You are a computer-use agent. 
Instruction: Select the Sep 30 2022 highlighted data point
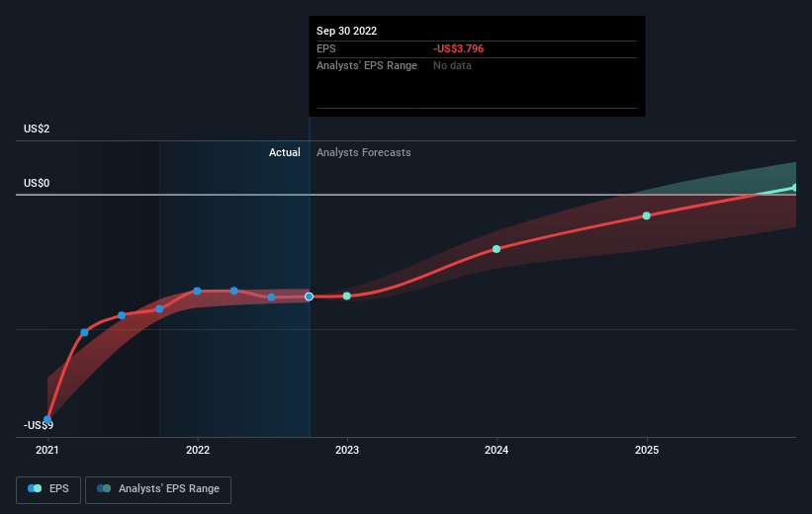(310, 297)
